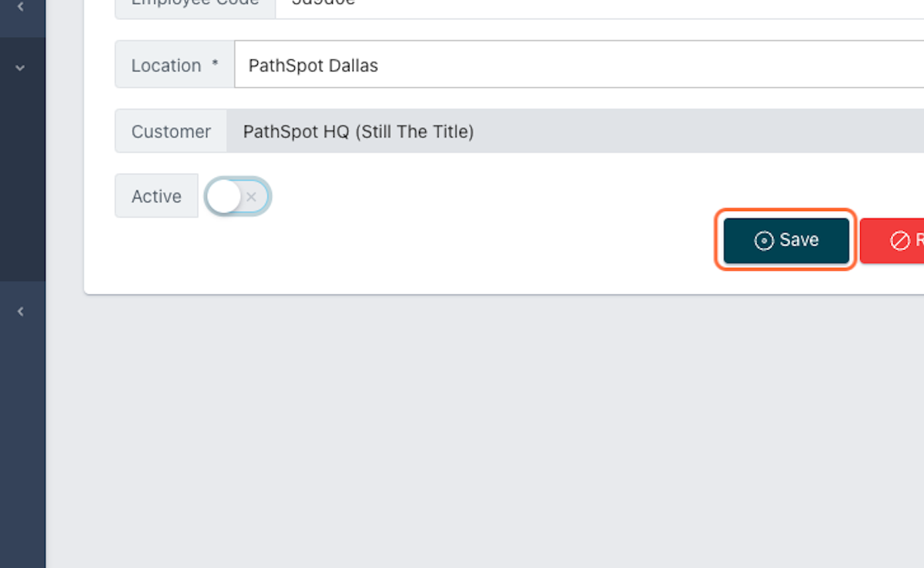Click the x icon inside Active switch

tap(251, 197)
